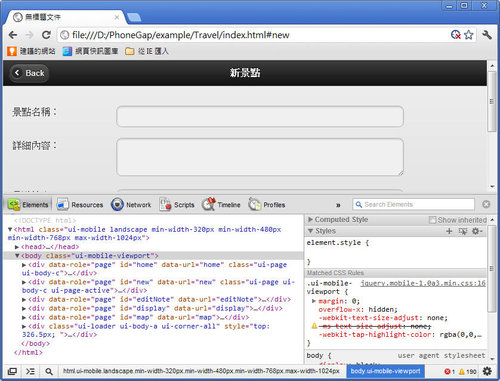500x381 pixels.
Task: Collapse the html root node
Action: coord(10,229)
